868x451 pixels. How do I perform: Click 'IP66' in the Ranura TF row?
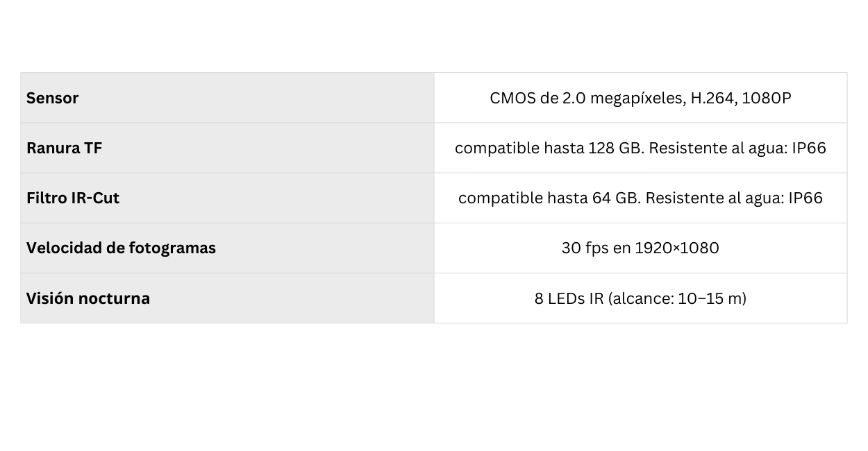pyautogui.click(x=808, y=148)
